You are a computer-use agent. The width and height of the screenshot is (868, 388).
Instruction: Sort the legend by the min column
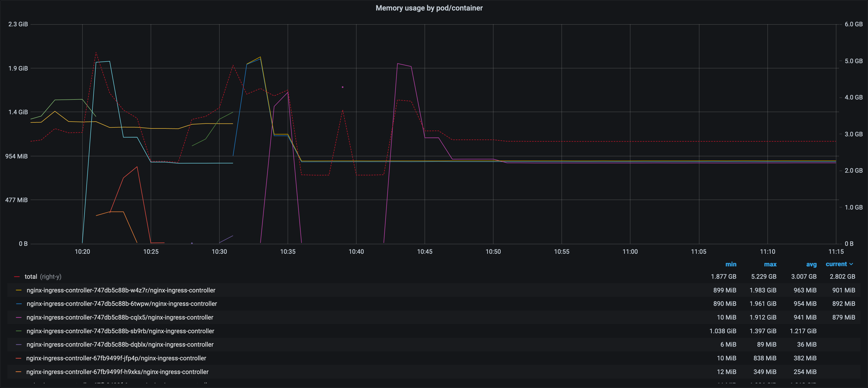[x=731, y=264]
